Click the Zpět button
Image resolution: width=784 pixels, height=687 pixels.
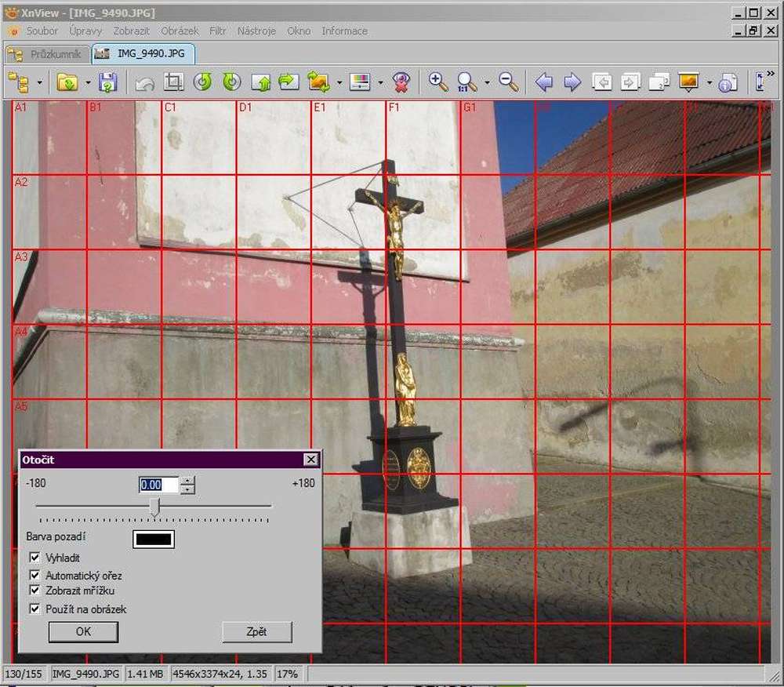click(x=257, y=631)
